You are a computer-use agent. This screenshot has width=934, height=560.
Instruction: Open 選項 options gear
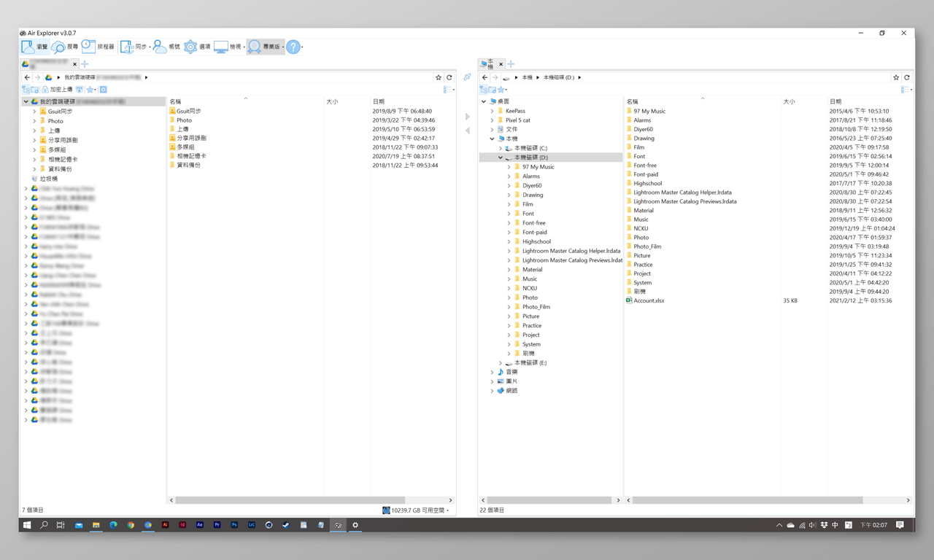[197, 47]
